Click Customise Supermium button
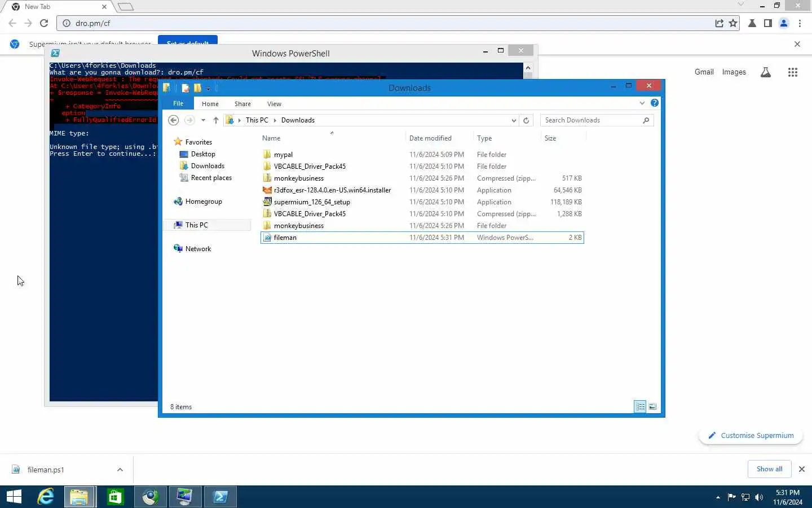The width and height of the screenshot is (812, 508). coord(751,436)
